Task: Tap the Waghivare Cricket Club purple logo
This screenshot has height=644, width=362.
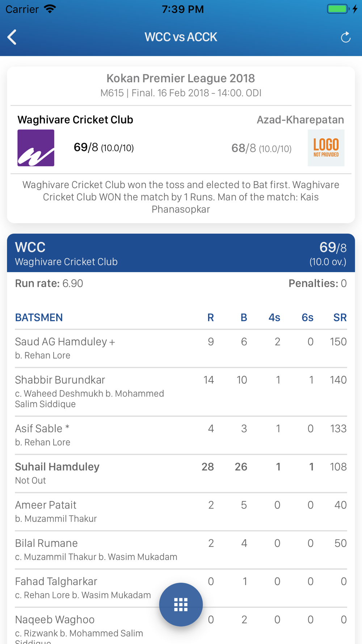Action: pyautogui.click(x=36, y=148)
